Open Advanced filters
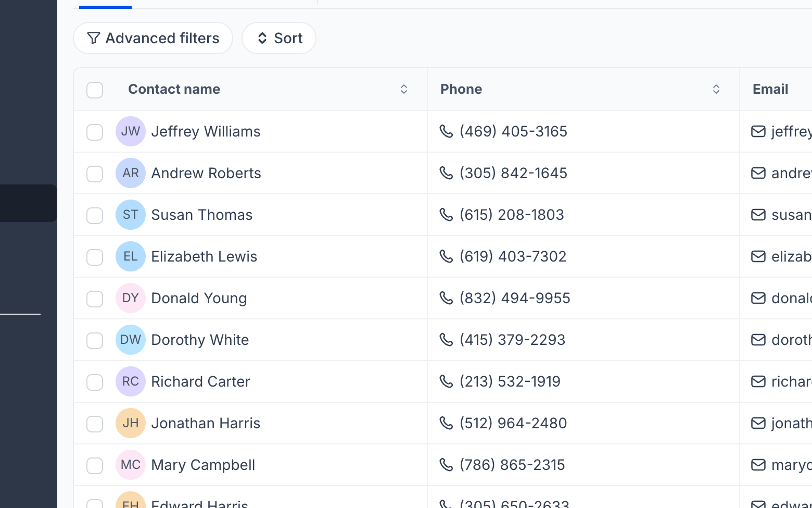 click(x=153, y=38)
